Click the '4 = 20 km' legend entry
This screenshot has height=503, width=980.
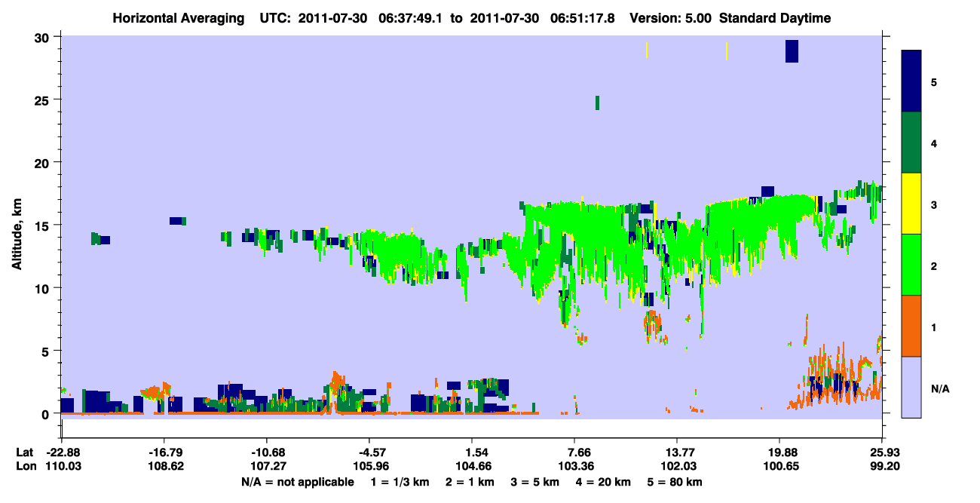[x=604, y=481]
